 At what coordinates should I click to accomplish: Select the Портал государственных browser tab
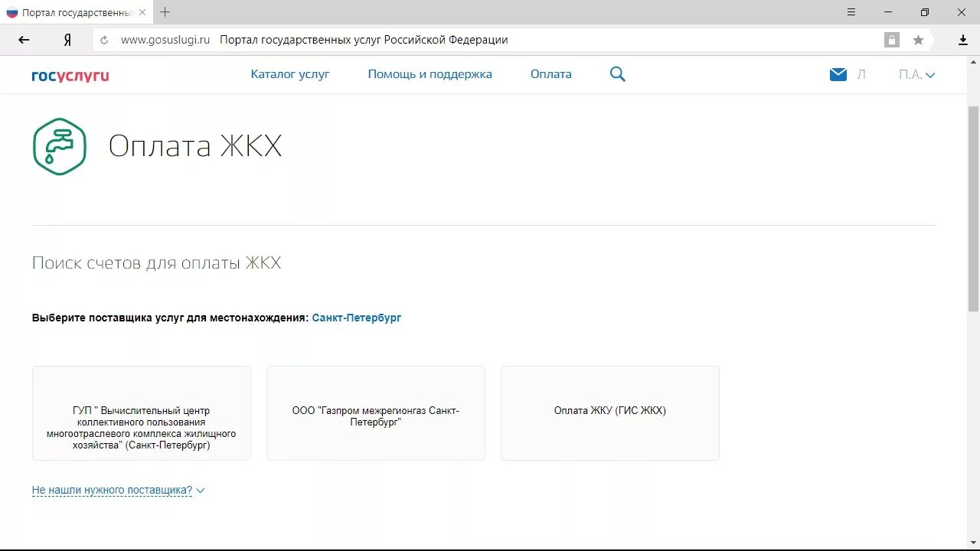(x=77, y=13)
